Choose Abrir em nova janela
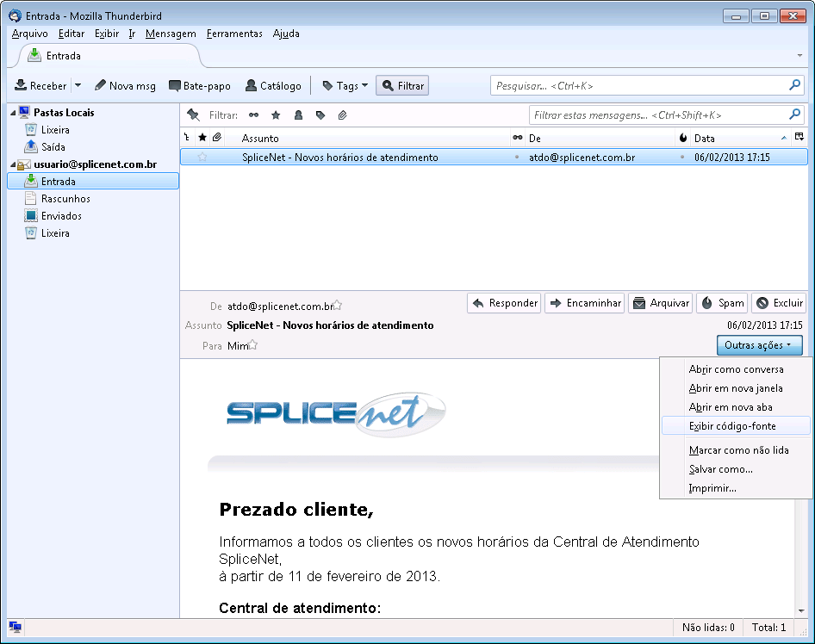The width and height of the screenshot is (815, 644). 736,388
